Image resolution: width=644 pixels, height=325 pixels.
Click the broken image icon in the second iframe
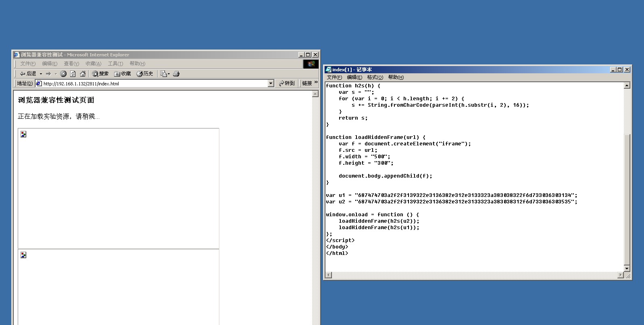pyautogui.click(x=23, y=255)
